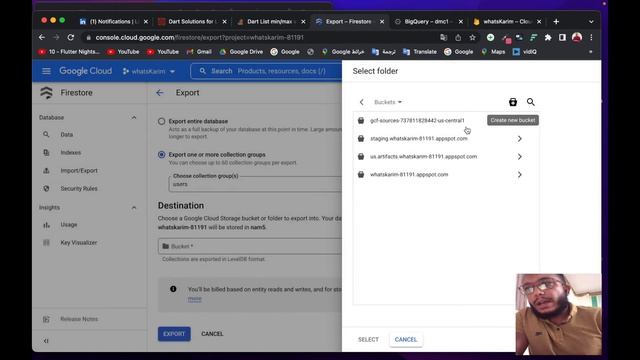Open Indexes in Firestore sidebar

[71, 152]
